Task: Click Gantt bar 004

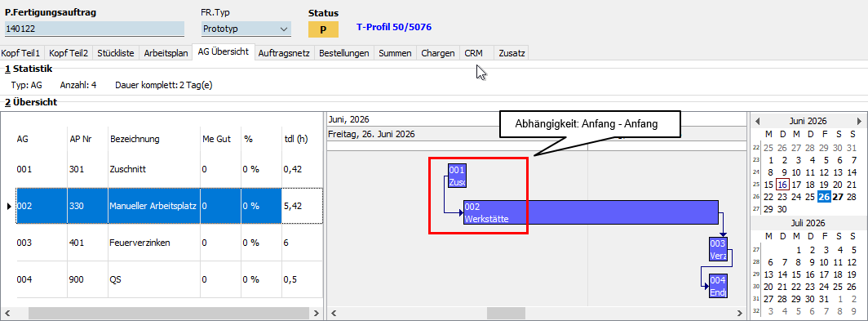Action: pyautogui.click(x=718, y=286)
